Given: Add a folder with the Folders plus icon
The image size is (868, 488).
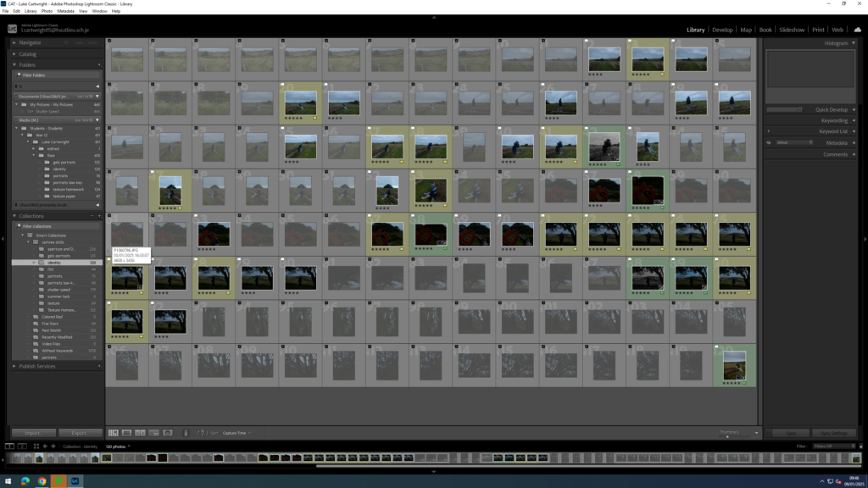Looking at the screenshot, I should coord(99,64).
